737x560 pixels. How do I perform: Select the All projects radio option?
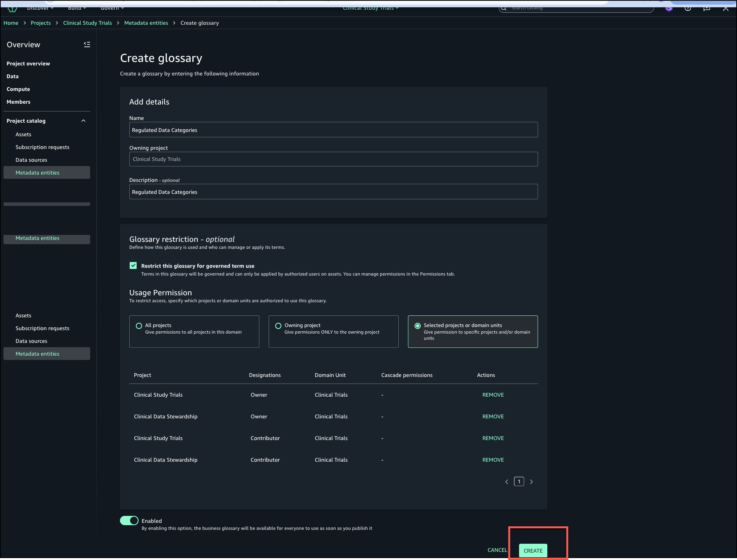point(139,326)
